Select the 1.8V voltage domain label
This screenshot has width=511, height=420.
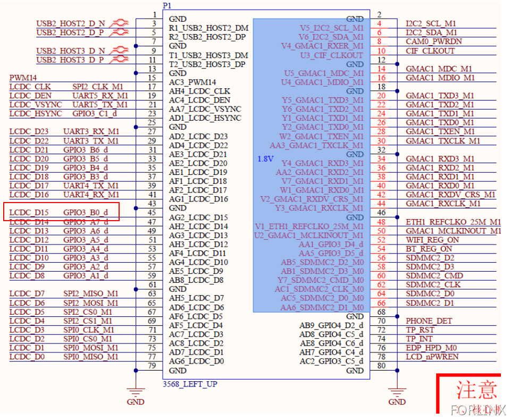click(266, 158)
